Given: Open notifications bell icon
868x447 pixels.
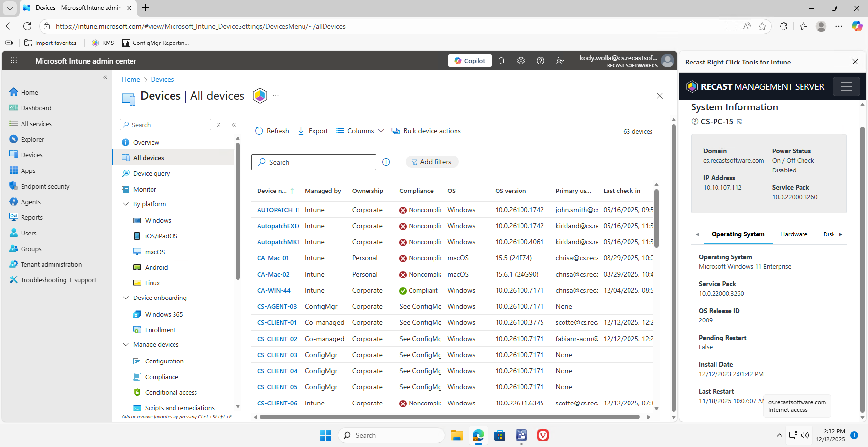Looking at the screenshot, I should [x=501, y=61].
